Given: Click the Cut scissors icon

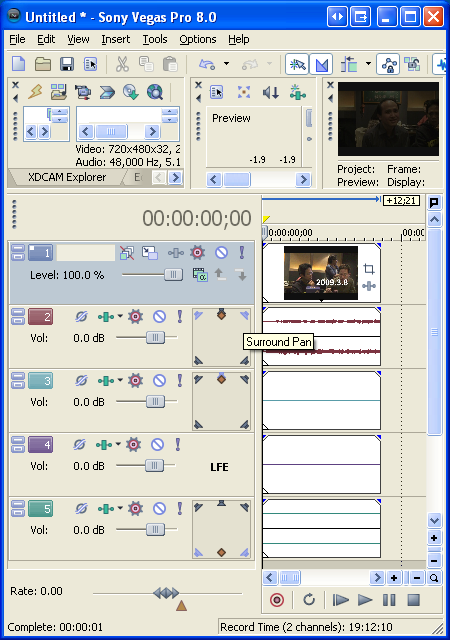Looking at the screenshot, I should point(122,64).
